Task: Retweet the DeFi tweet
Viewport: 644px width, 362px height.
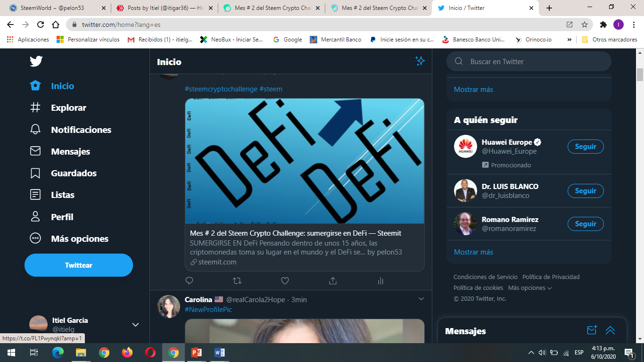Action: coord(237,281)
